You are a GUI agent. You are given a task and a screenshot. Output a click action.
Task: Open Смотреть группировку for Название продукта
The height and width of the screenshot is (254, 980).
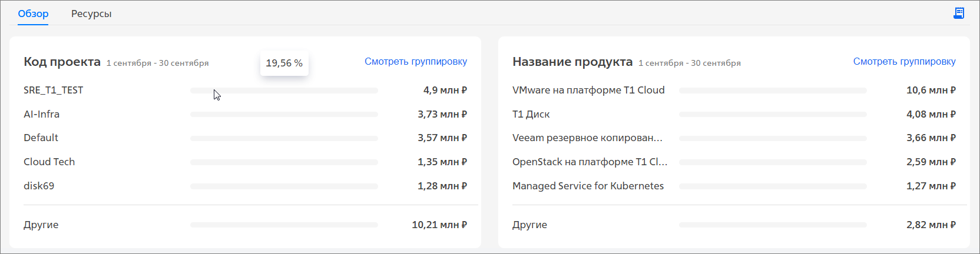905,61
